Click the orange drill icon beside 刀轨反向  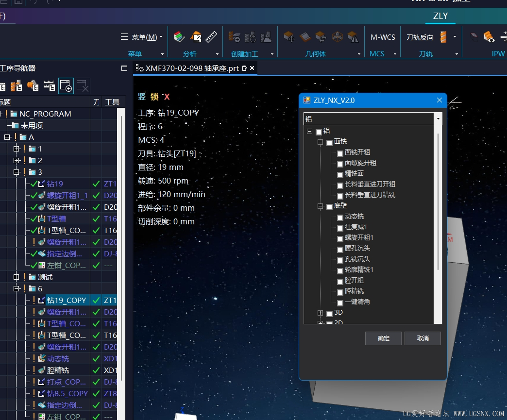(x=443, y=37)
